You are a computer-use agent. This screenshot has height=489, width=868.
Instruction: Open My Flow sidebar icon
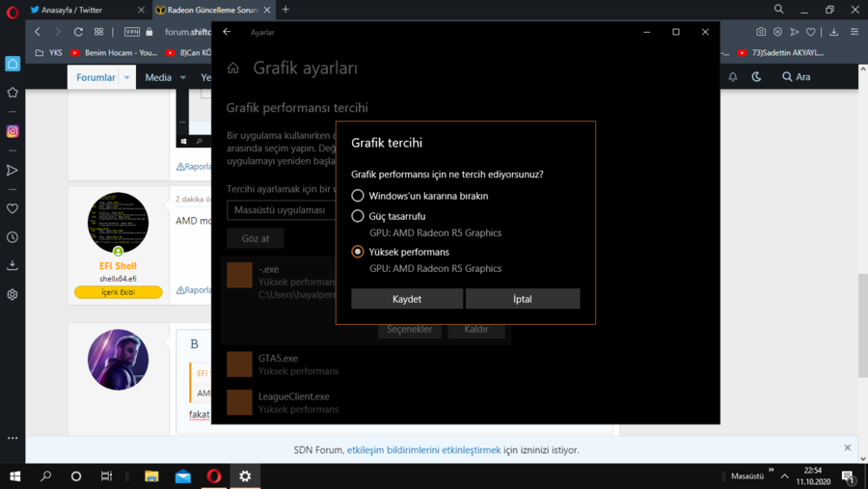[x=13, y=170]
